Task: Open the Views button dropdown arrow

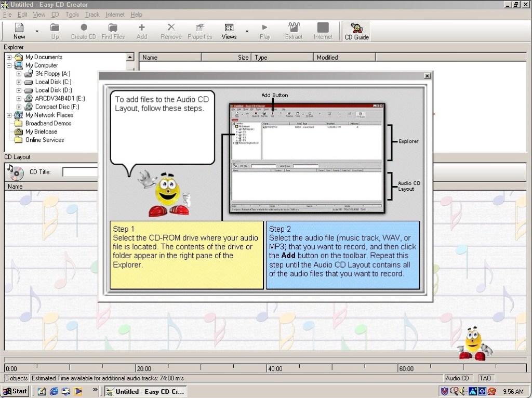Action: click(247, 31)
